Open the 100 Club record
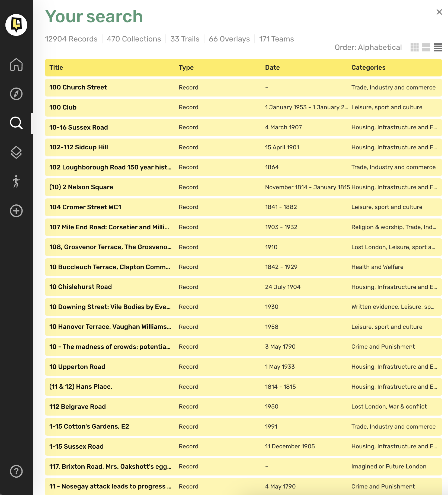 (63, 107)
